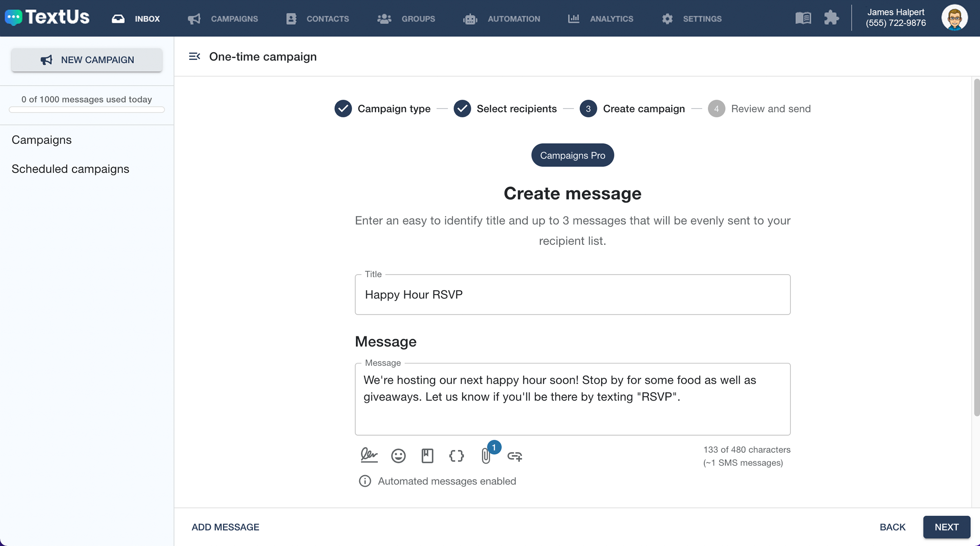This screenshot has height=546, width=980.
Task: Shorten a link in the message
Action: click(x=515, y=456)
